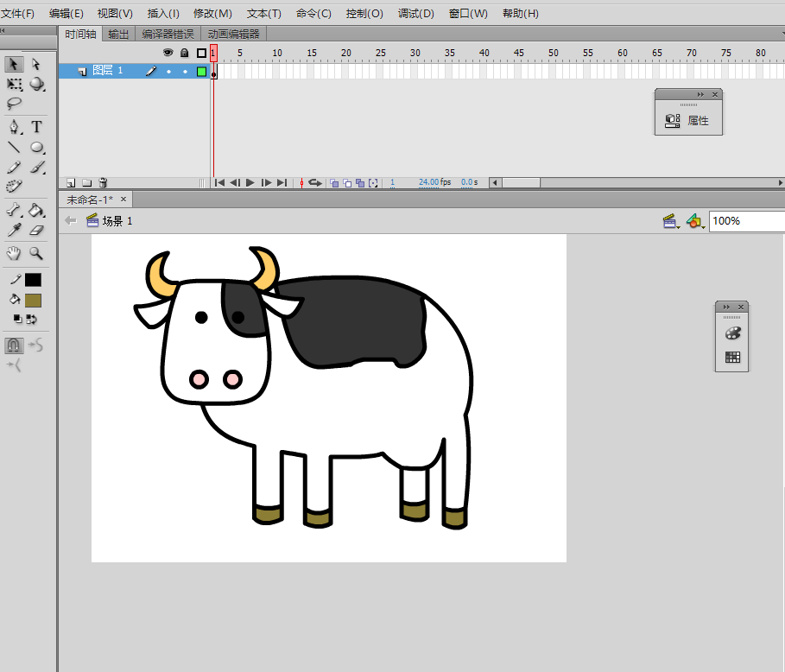This screenshot has height=672, width=785.
Task: Create a new layer with new-layer icon
Action: tap(71, 182)
